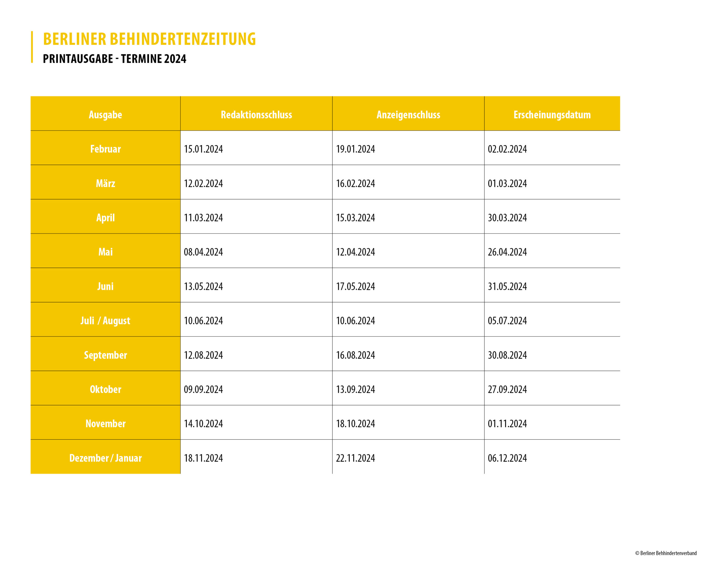Select the Redaktionsschluss column header
This screenshot has height=564, width=728.
point(256,115)
